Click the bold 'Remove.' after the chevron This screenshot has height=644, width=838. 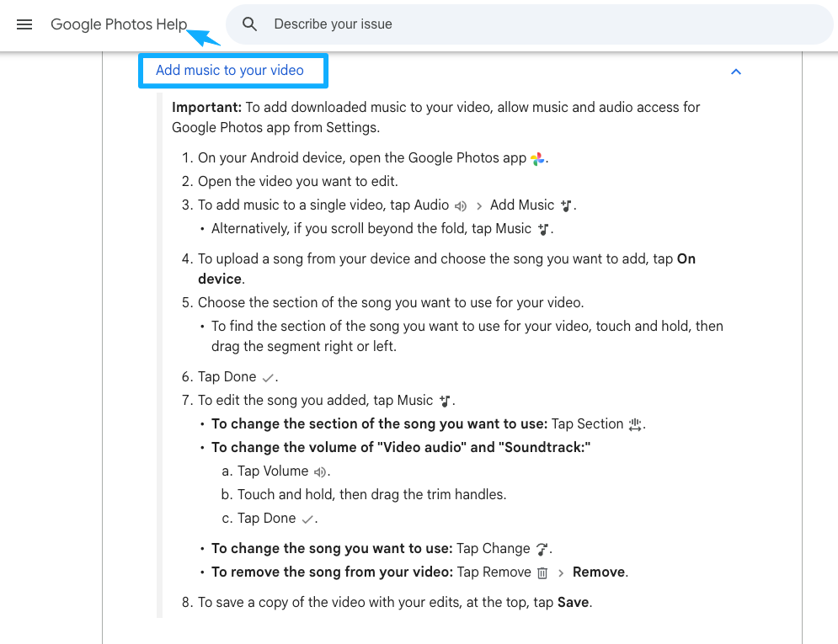[x=600, y=572]
